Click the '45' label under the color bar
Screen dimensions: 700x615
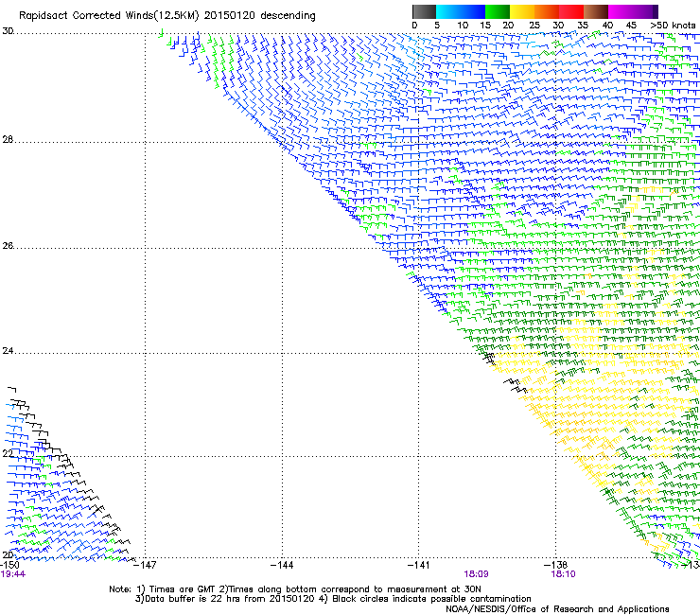(631, 26)
